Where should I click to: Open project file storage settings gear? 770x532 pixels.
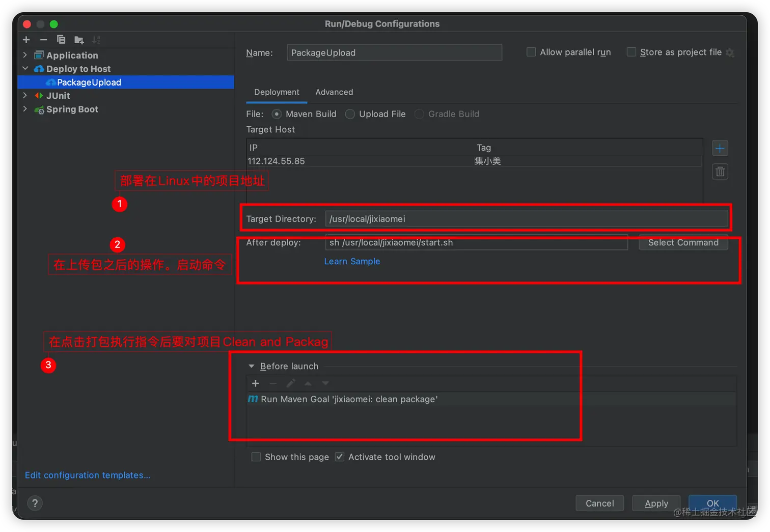730,52
